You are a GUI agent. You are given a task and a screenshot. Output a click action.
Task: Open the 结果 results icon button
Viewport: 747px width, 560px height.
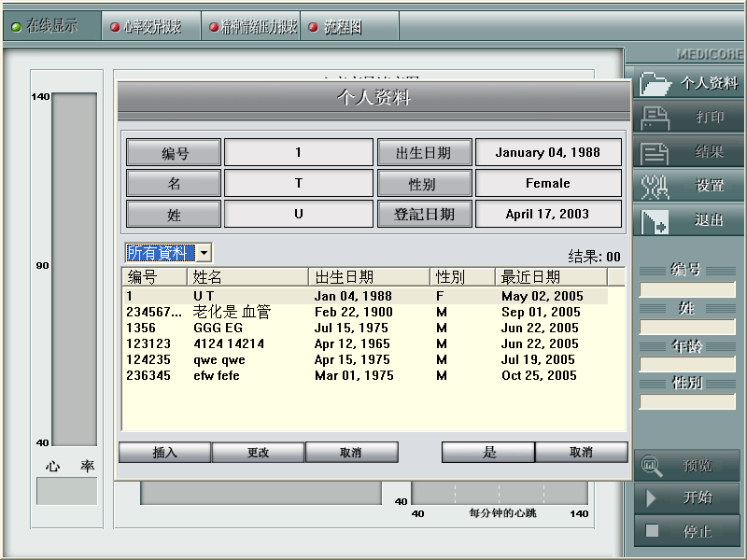click(656, 152)
